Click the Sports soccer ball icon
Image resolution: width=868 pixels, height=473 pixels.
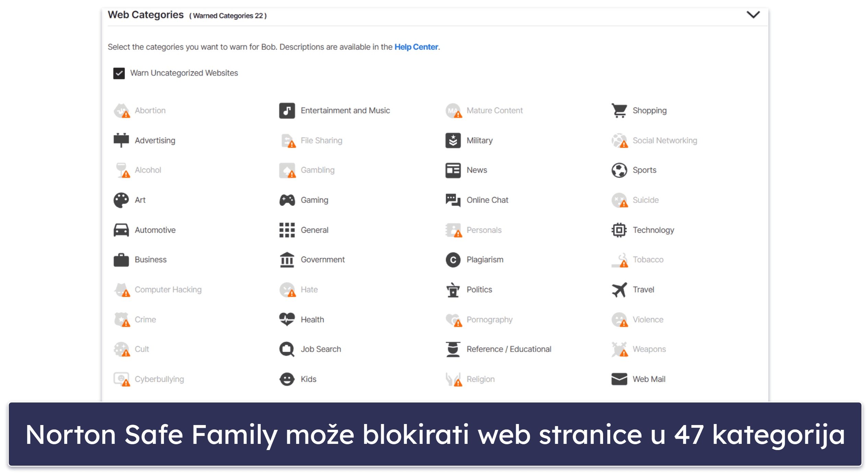[619, 170]
